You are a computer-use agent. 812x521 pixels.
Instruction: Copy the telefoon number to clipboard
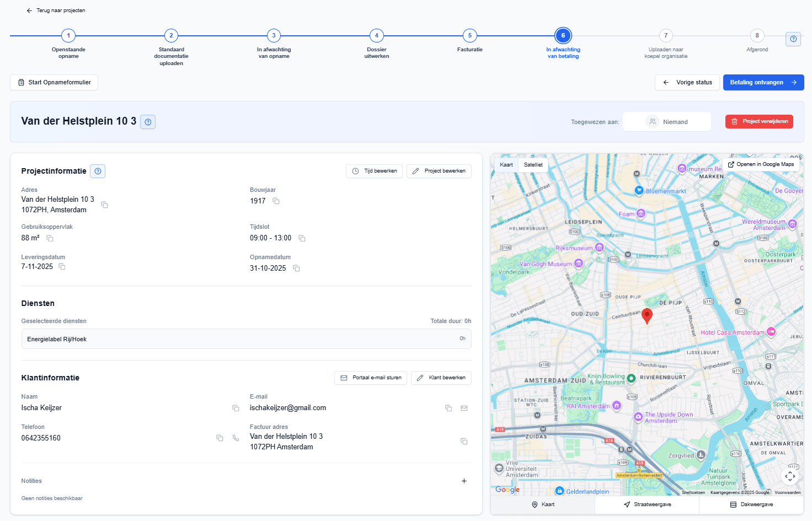tap(220, 437)
